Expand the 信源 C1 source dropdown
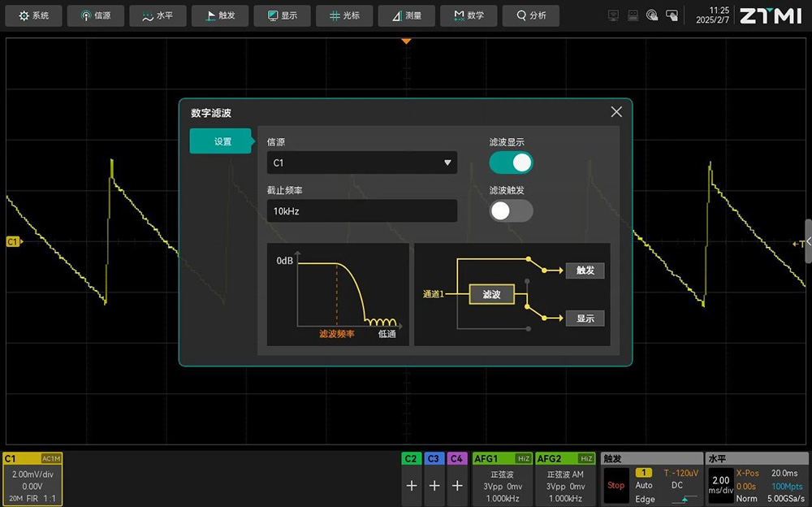 point(361,162)
